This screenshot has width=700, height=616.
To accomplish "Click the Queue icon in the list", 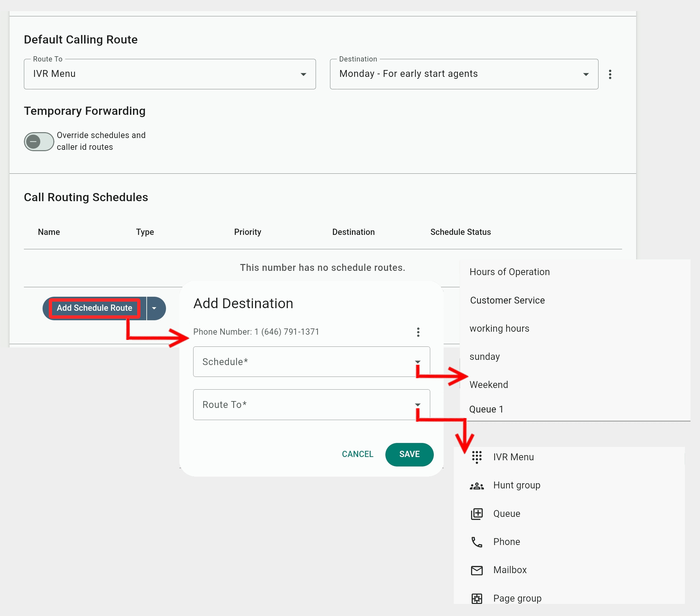I will 477,514.
